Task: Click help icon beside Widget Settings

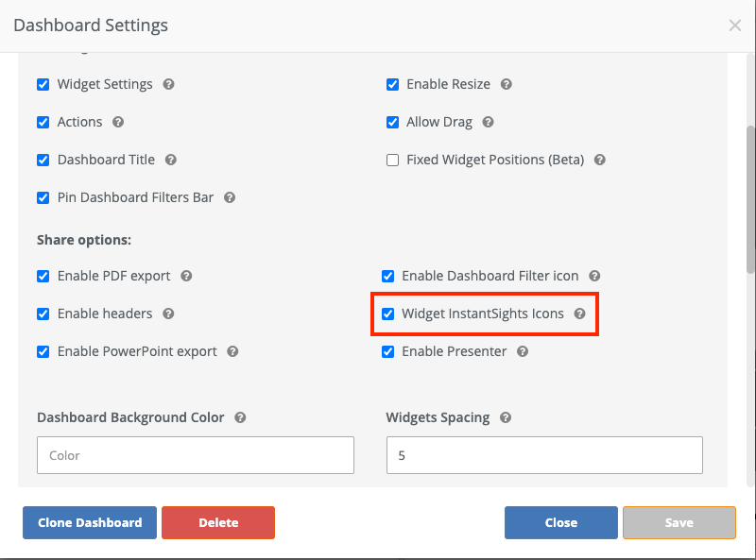Action: point(168,84)
